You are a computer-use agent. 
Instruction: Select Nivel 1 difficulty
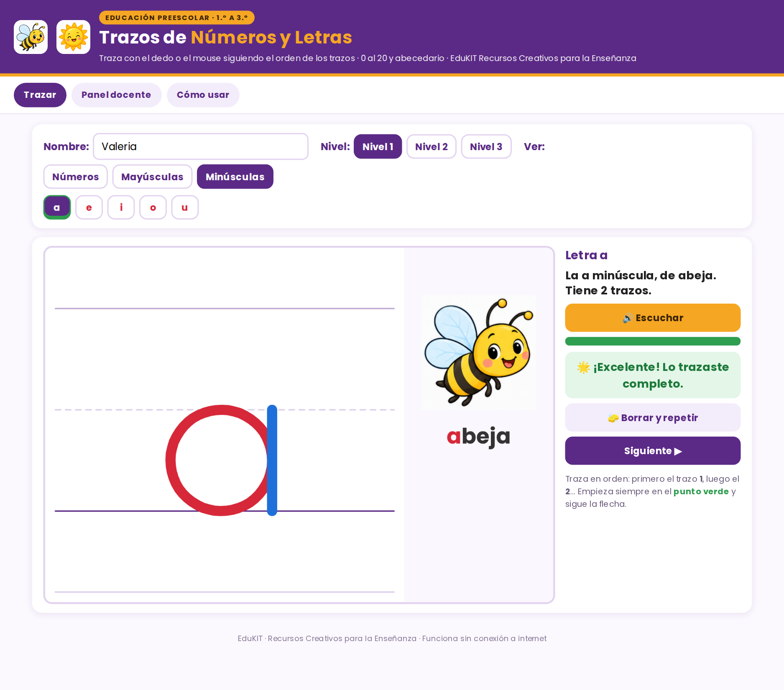click(378, 146)
